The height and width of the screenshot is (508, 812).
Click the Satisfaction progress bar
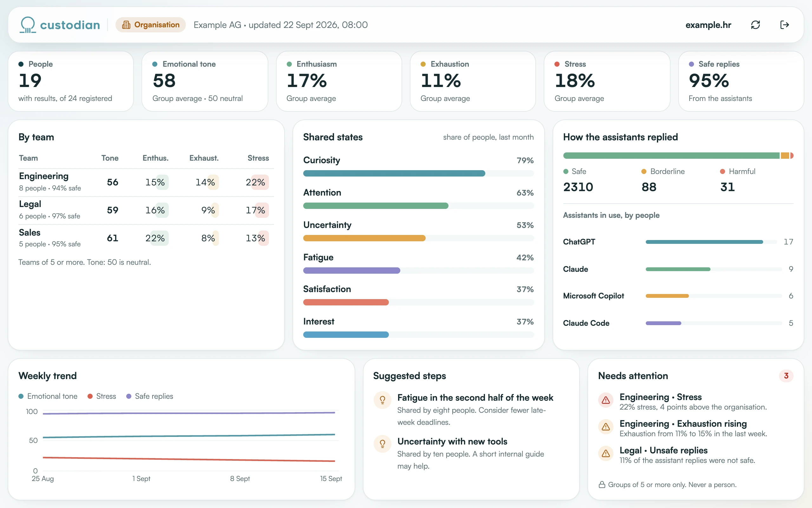click(418, 302)
